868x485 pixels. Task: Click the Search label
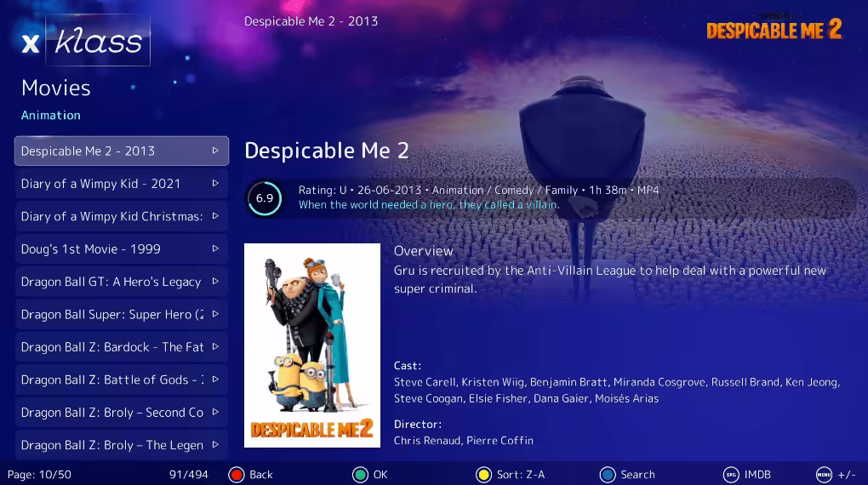[637, 475]
